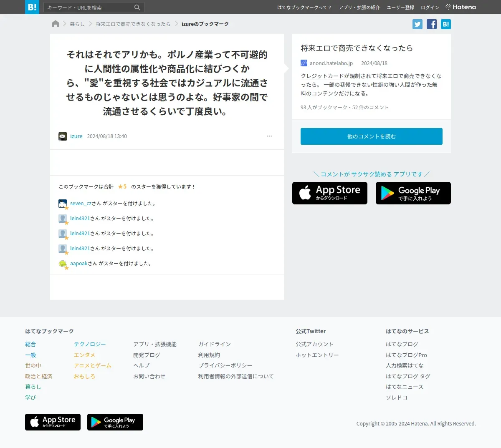Image resolution: width=501 pixels, height=448 pixels.
Task: Open footer アプリ・拡張機能 link
Action: (155, 344)
